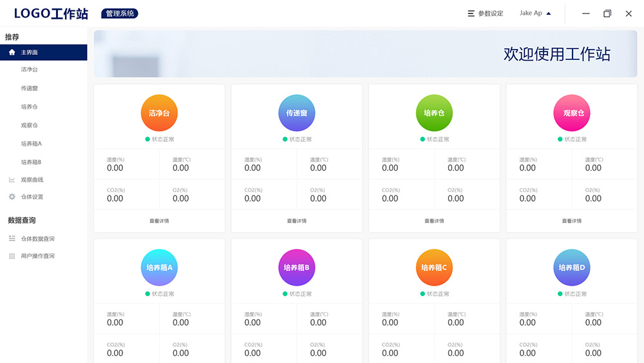Click 状态正常 text on 培养箱A card
This screenshot has width=644, height=363.
pos(163,293)
